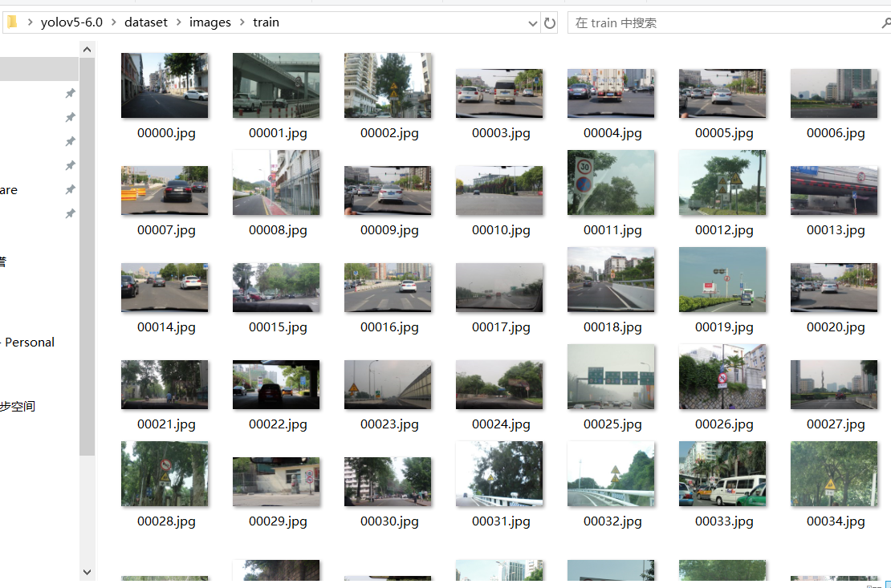Select thumbnail 00000.jpg
This screenshot has width=891, height=588.
pos(165,86)
